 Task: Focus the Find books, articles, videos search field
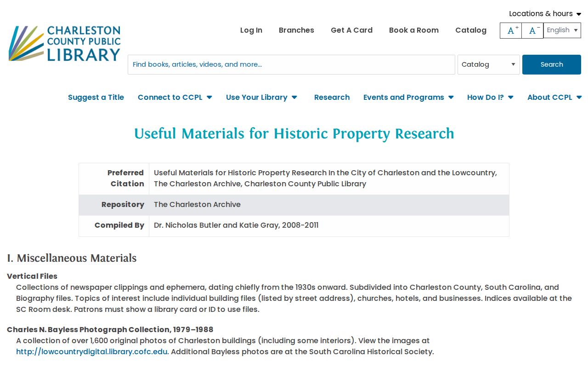pyautogui.click(x=291, y=64)
